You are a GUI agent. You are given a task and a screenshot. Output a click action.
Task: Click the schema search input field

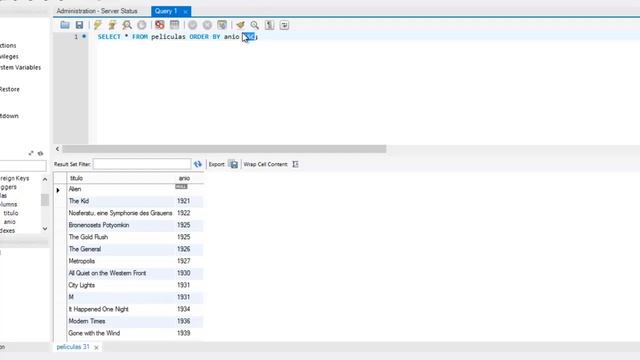[22, 166]
